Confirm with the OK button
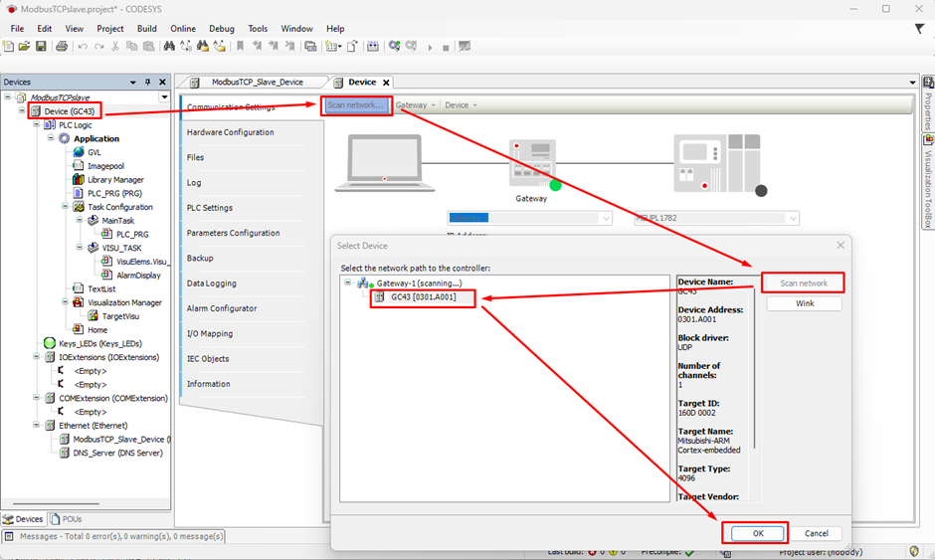Viewport: 935px width, 560px height. click(757, 534)
